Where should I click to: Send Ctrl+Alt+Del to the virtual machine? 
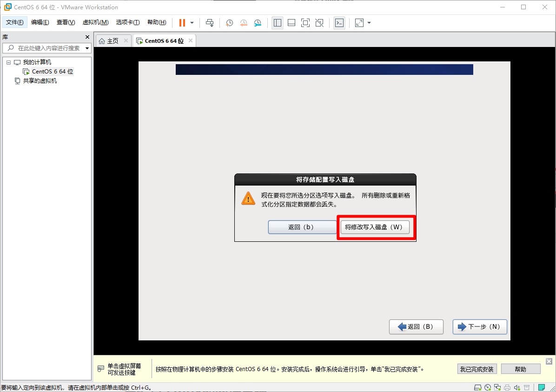[x=210, y=23]
